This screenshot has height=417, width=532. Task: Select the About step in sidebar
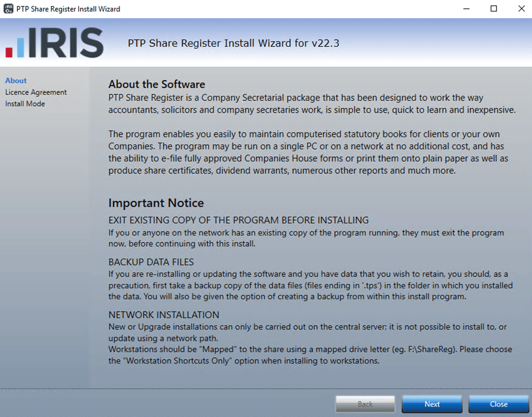[x=16, y=80]
